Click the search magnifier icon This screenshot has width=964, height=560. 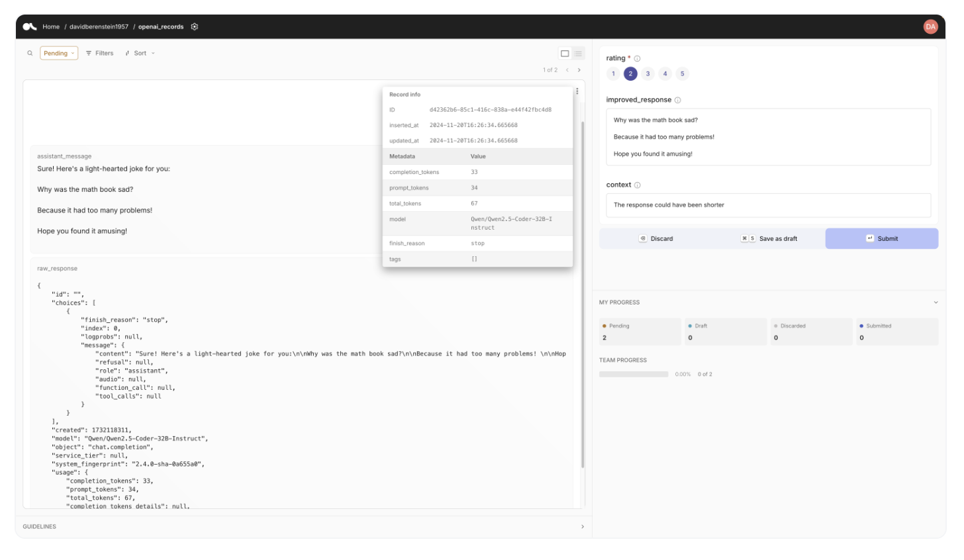[30, 54]
